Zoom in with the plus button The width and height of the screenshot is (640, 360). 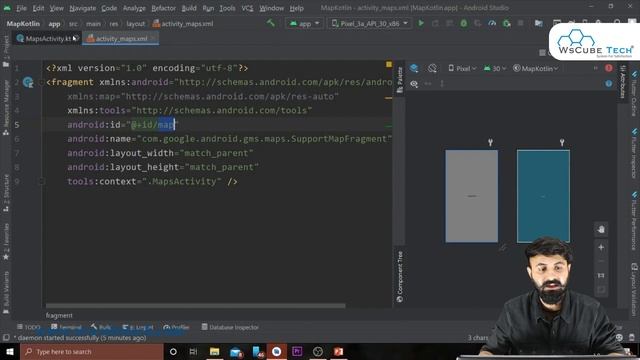(x=601, y=247)
